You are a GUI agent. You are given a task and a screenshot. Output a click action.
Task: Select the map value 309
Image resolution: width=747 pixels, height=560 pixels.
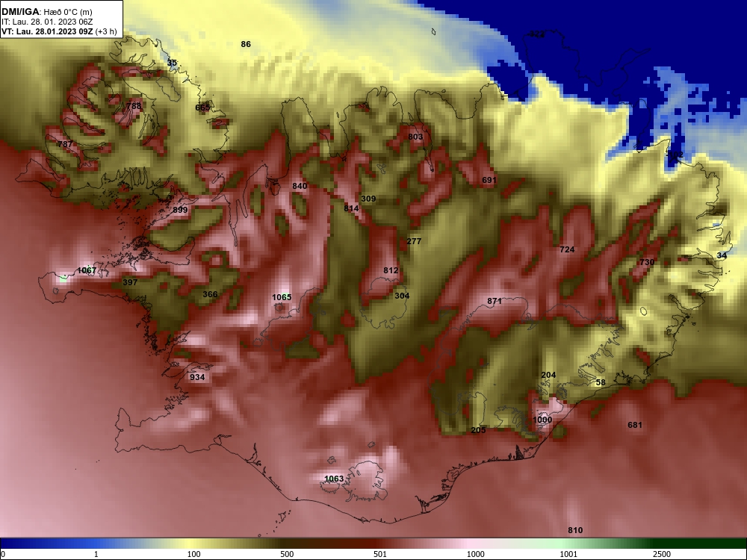[368, 199]
